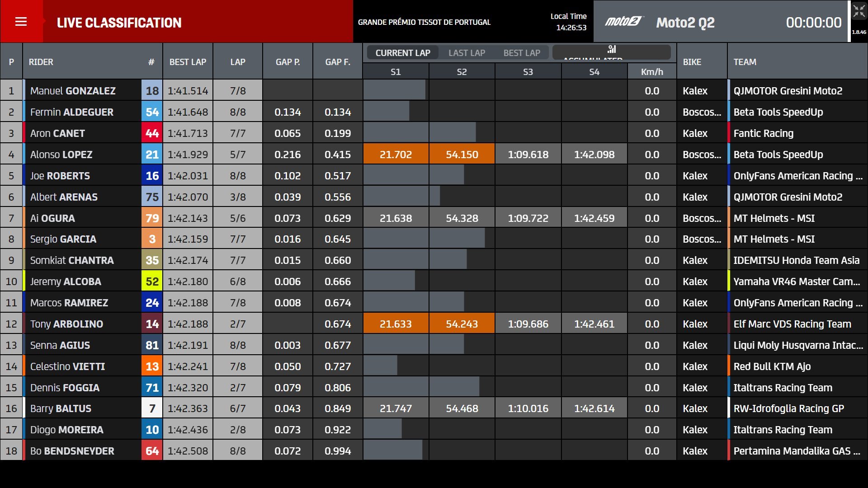Click the RIDER column header

(x=41, y=62)
